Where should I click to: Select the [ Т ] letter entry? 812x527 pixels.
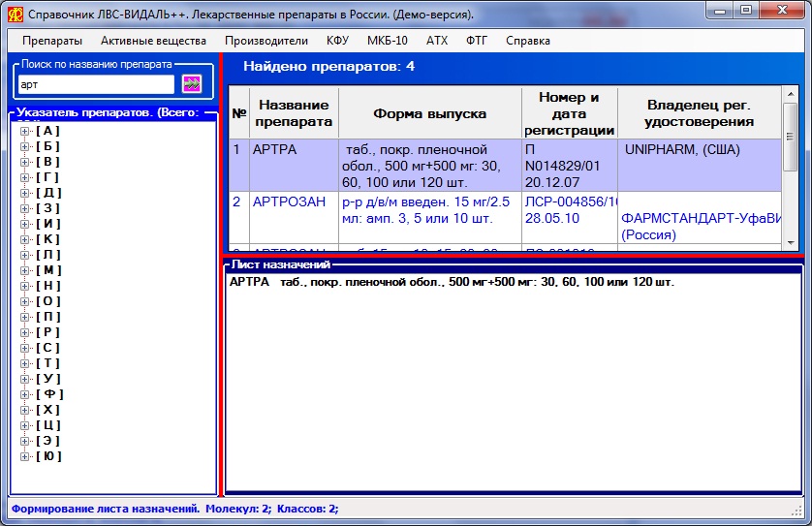click(47, 363)
